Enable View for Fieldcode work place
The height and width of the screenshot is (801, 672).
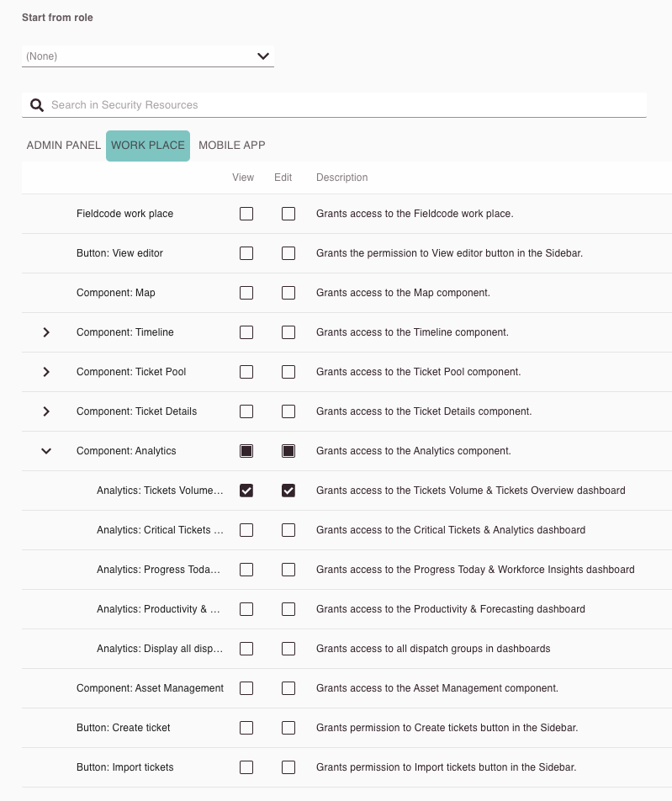click(246, 214)
